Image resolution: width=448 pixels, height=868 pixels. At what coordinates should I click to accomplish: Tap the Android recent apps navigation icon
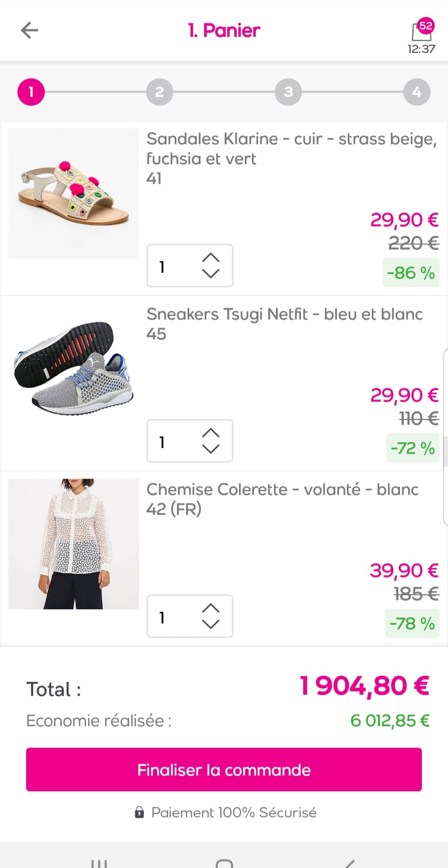tap(99, 863)
